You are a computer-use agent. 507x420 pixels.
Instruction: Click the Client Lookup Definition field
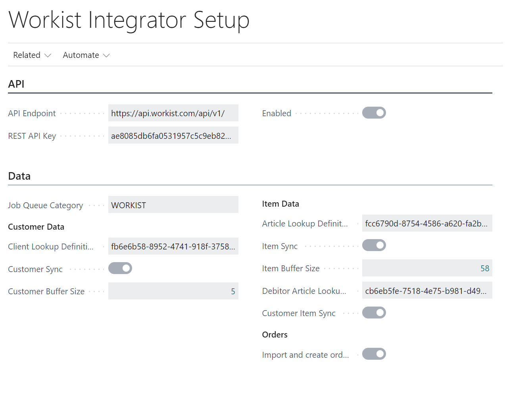[x=173, y=246]
